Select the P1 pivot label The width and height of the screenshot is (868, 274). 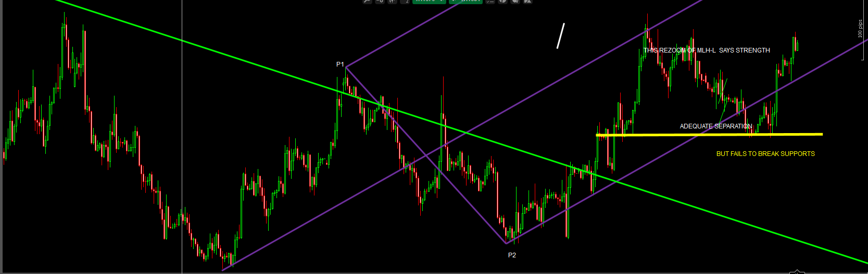point(340,64)
